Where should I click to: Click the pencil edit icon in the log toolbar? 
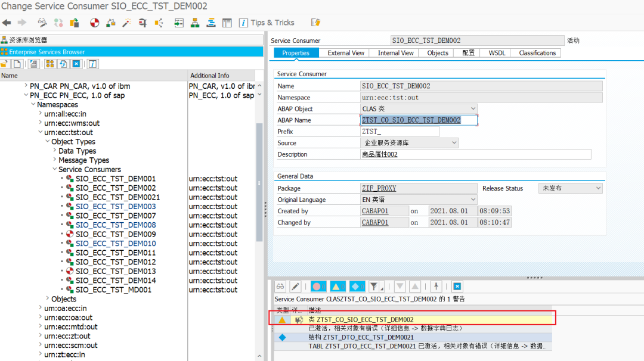click(295, 287)
